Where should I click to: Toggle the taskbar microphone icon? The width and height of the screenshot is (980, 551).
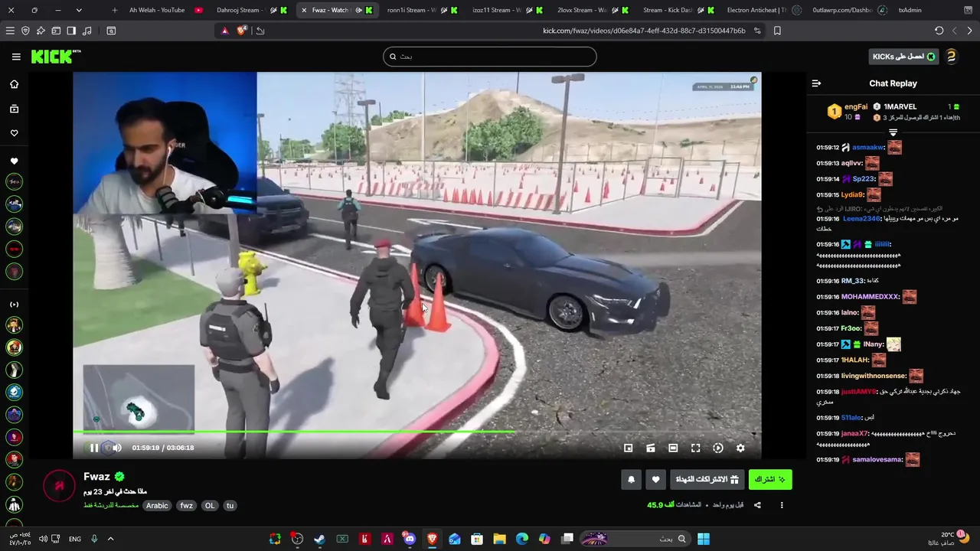click(94, 539)
